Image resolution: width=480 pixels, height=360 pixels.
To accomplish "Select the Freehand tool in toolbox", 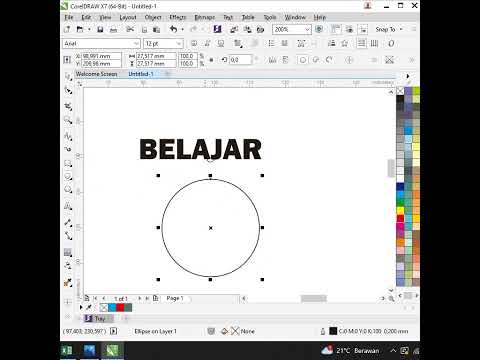I will (x=68, y=136).
